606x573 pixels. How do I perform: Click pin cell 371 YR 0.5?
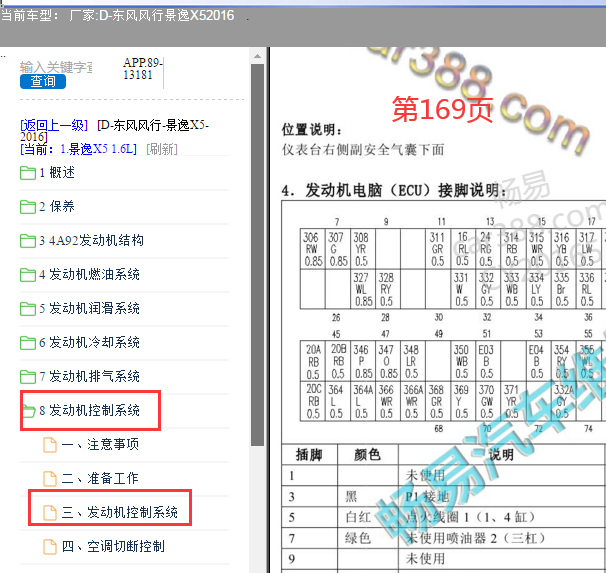point(513,401)
